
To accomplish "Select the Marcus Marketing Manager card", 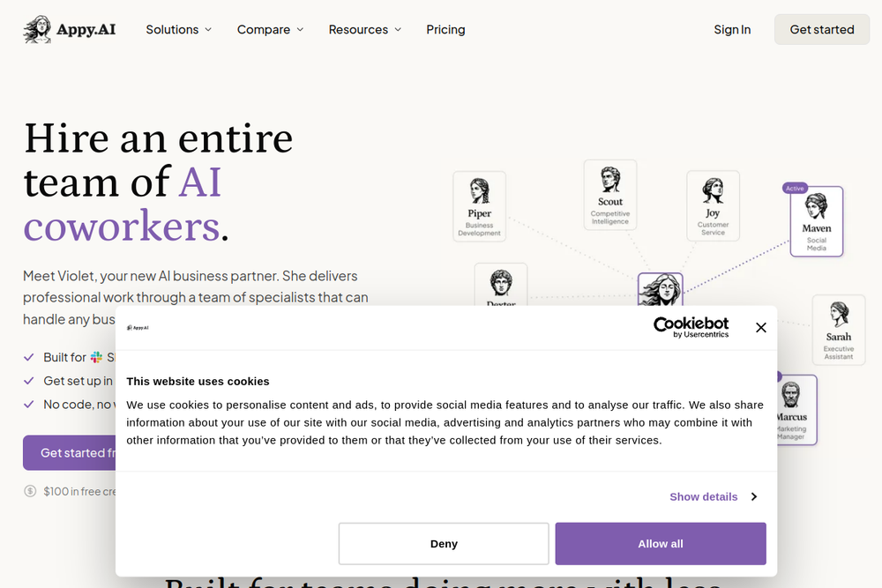I will coord(796,410).
